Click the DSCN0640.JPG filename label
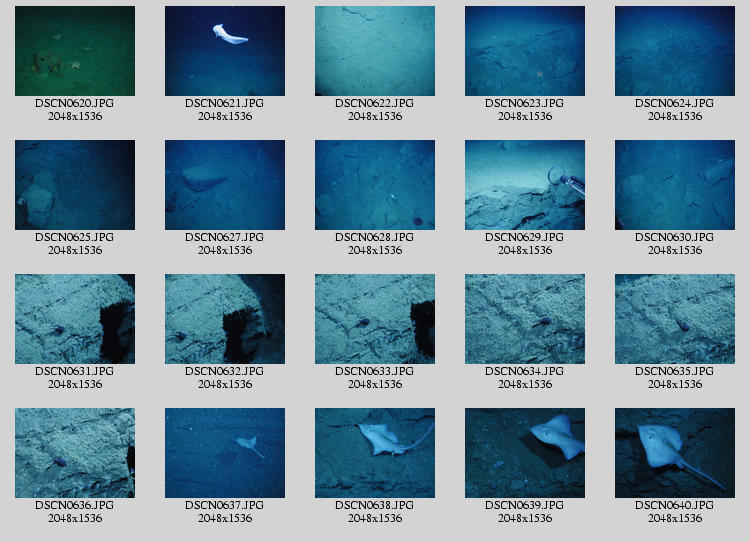Screen dimensions: 750x542 675,505
